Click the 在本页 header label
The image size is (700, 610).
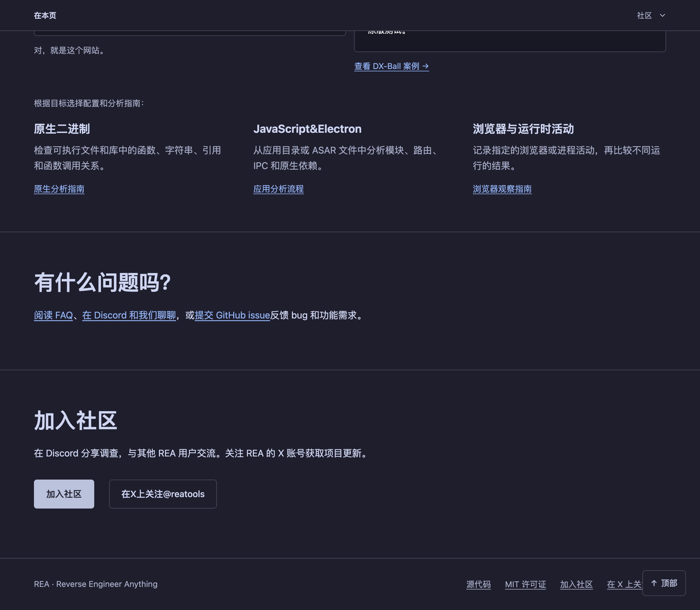pos(45,15)
